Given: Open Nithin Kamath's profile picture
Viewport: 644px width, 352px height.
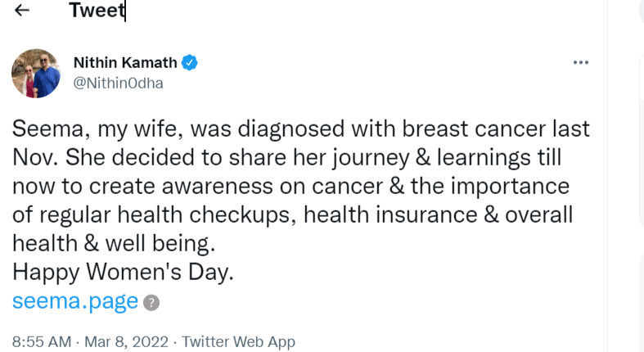Looking at the screenshot, I should coord(35,73).
